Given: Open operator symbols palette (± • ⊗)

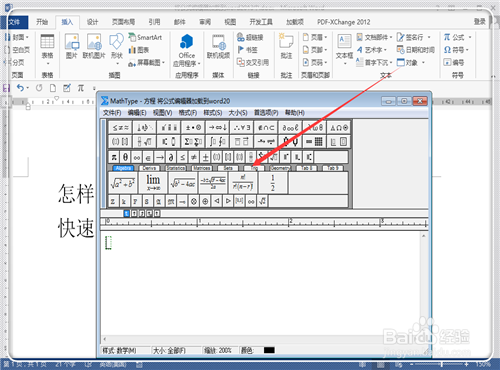Looking at the screenshot, I should coord(193,127).
